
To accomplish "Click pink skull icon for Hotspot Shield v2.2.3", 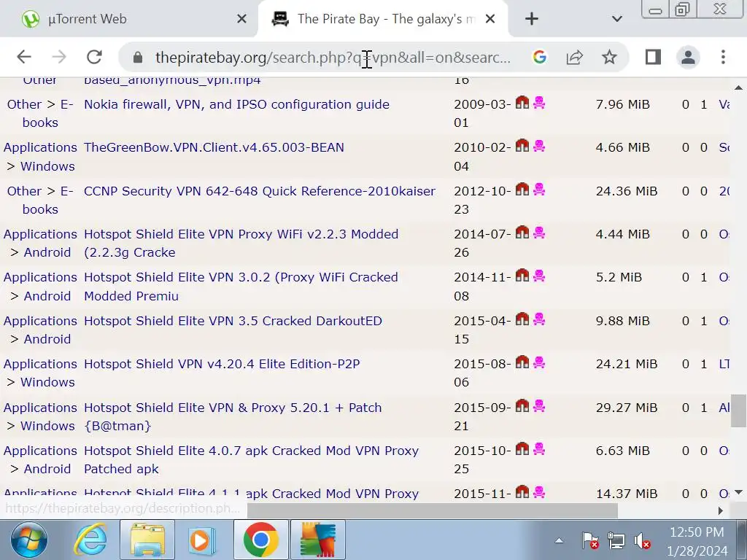I will coord(539,233).
